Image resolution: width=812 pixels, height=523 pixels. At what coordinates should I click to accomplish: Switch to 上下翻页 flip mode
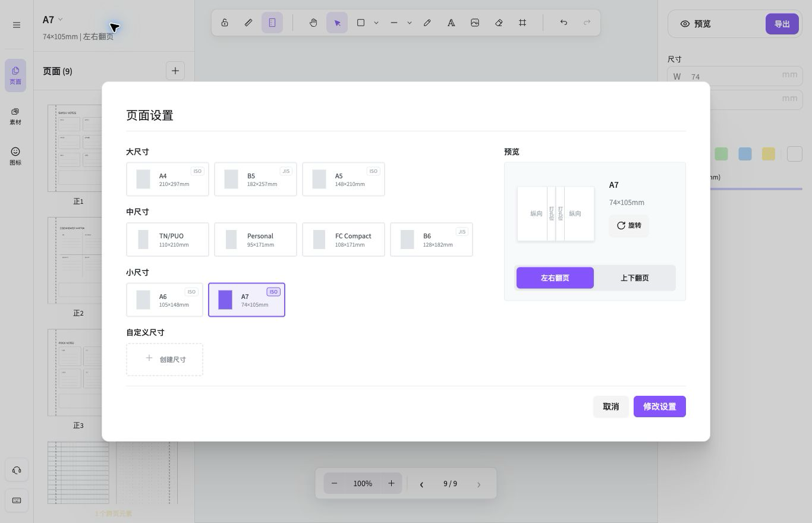[x=634, y=278]
